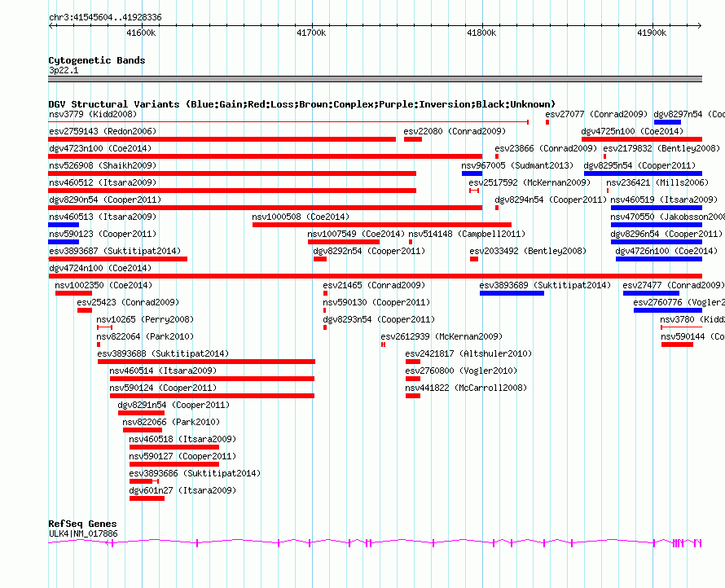Click nsv822064 (Park2010) label
725x588 pixels.
145,336
